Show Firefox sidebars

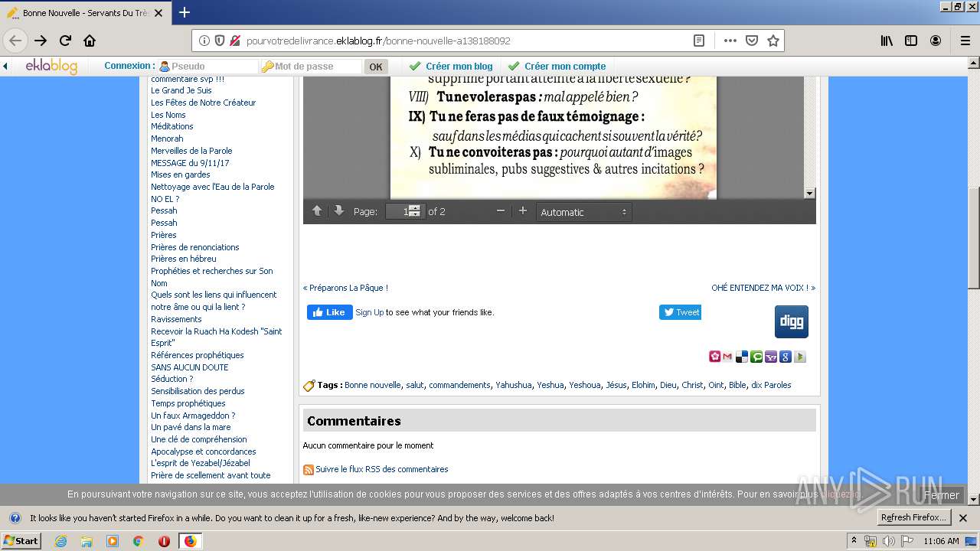pos(911,41)
